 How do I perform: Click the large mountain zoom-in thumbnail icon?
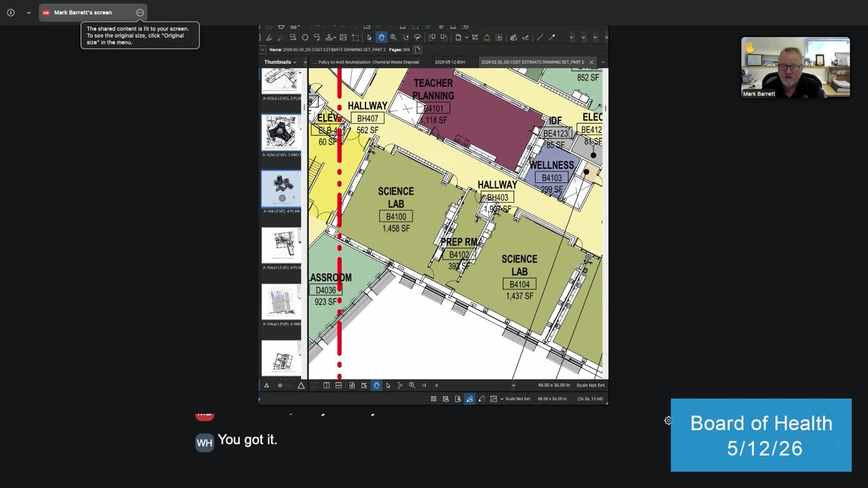tap(300, 385)
